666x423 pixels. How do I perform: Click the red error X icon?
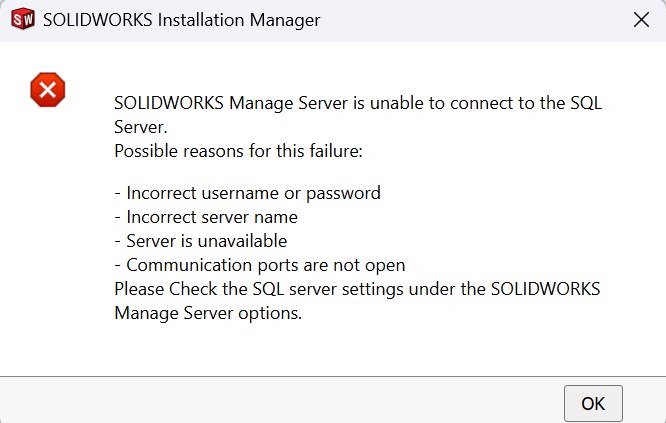[x=47, y=90]
